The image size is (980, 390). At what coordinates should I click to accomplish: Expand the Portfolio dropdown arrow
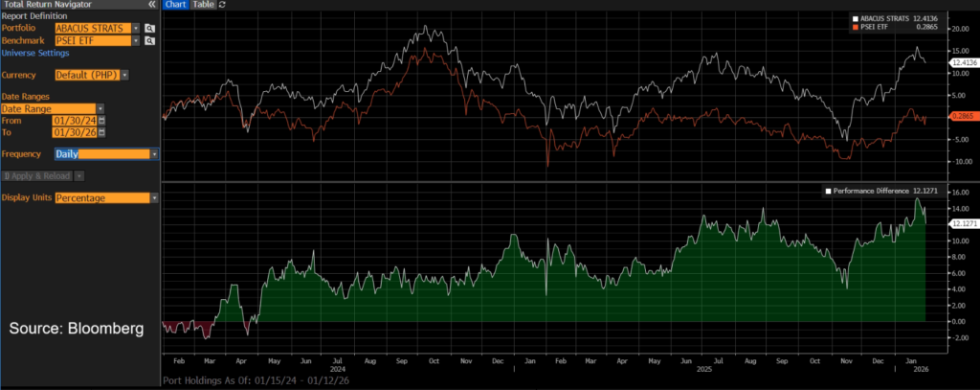click(x=136, y=29)
